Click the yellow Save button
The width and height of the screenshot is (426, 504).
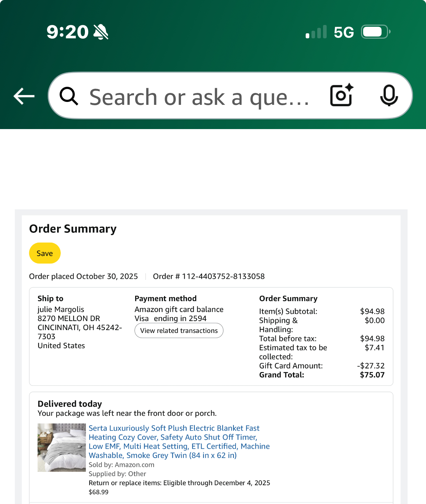45,253
